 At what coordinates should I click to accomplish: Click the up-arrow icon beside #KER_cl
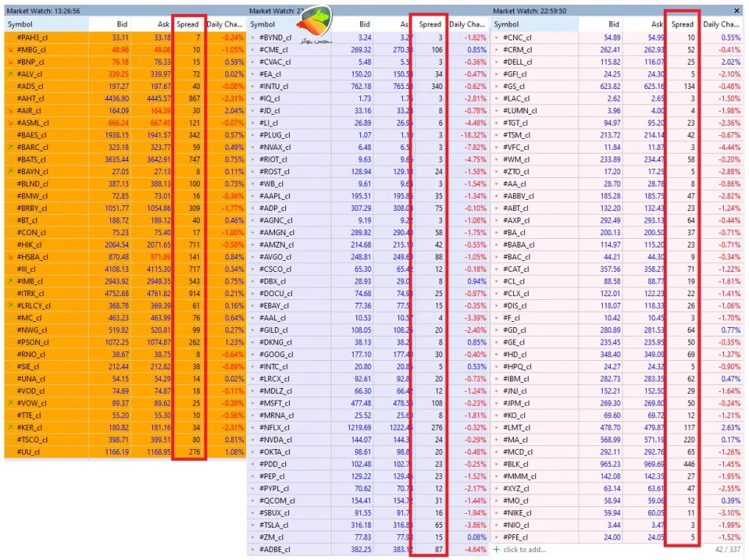click(x=10, y=427)
